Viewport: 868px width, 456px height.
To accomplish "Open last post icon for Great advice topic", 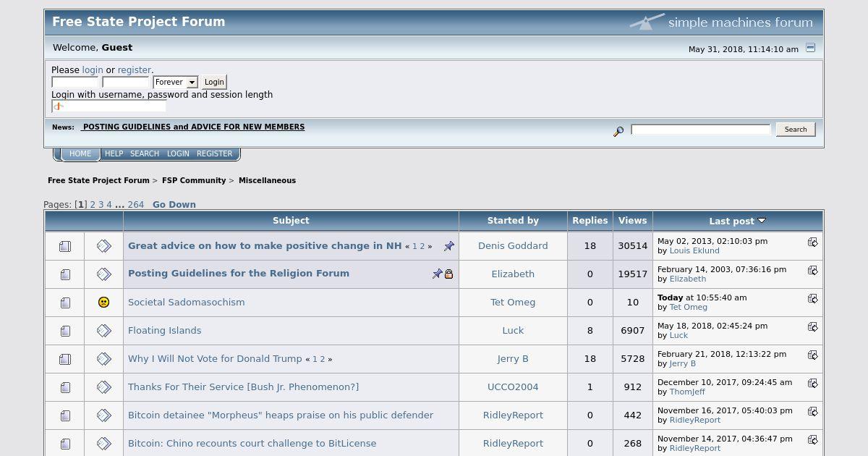I will (x=812, y=242).
